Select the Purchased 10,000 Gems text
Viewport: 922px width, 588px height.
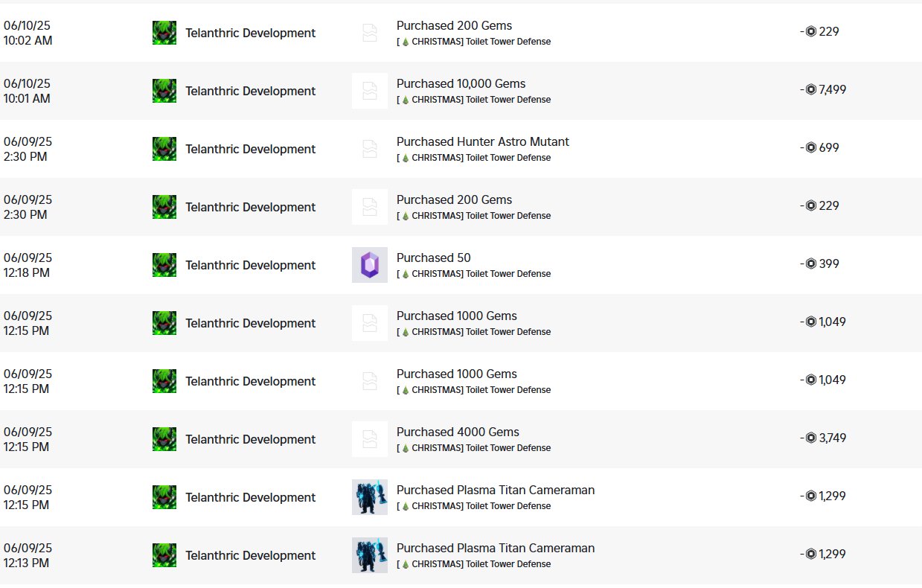[461, 83]
